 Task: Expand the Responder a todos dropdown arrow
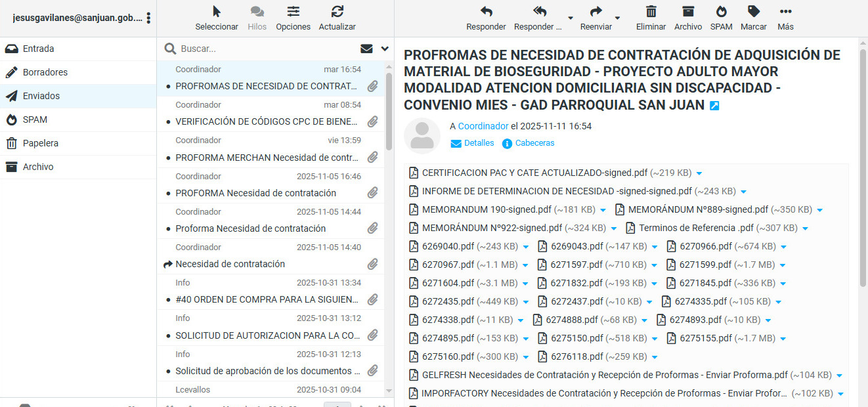click(570, 18)
